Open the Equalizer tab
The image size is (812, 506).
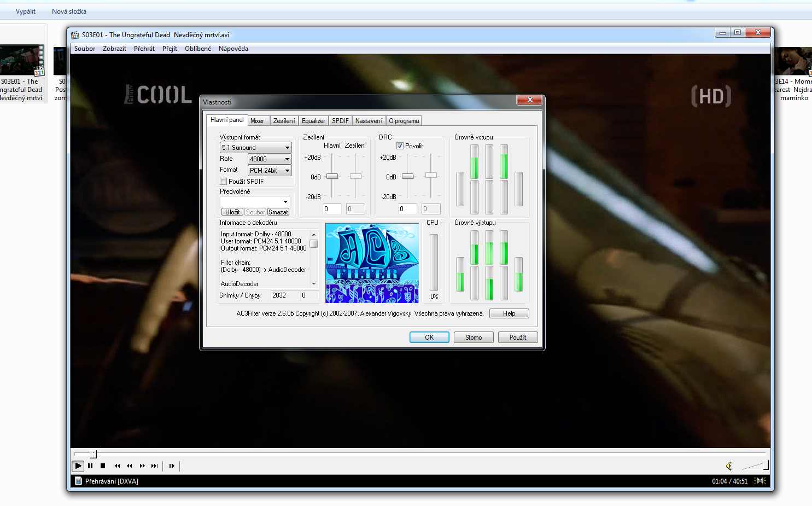[x=313, y=121]
